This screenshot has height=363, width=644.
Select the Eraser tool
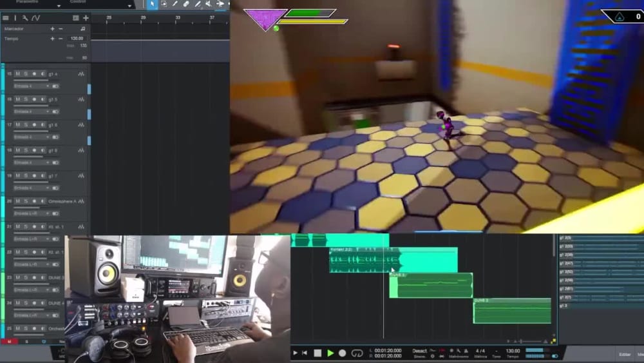[x=187, y=4]
